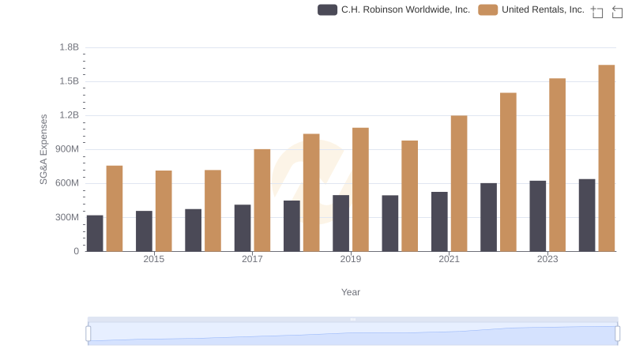Click the C.H. Robinson Worldwide, Inc. legend label
Viewport: 632px width, 364px height.
coord(405,10)
